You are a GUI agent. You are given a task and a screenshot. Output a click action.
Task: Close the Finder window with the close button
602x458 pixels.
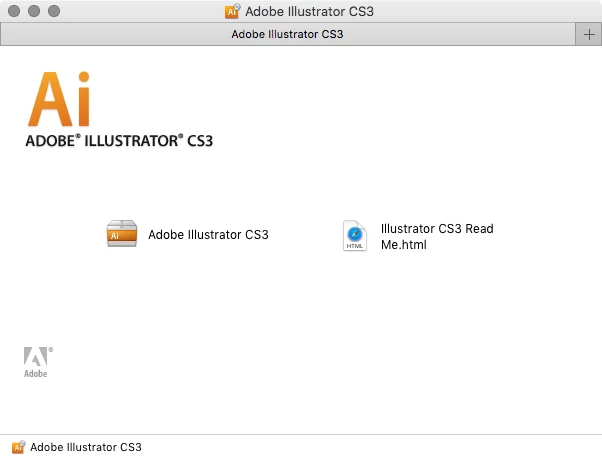(x=14, y=11)
